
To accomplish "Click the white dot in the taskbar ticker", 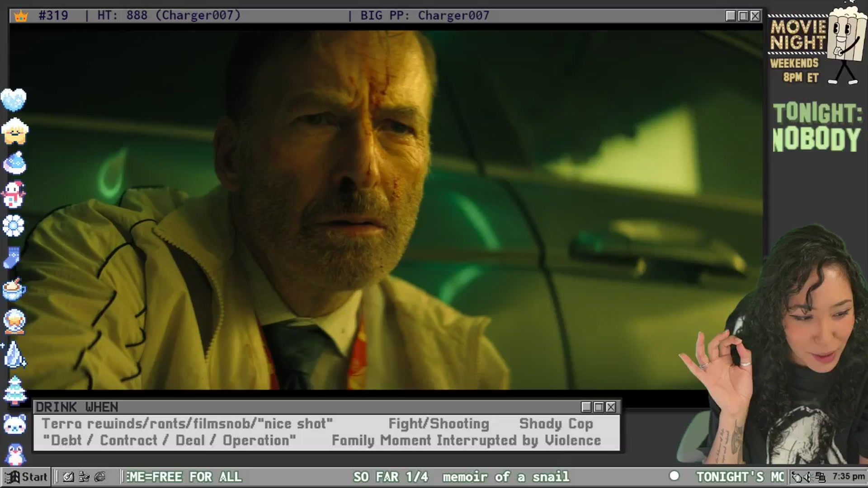I will (x=674, y=476).
